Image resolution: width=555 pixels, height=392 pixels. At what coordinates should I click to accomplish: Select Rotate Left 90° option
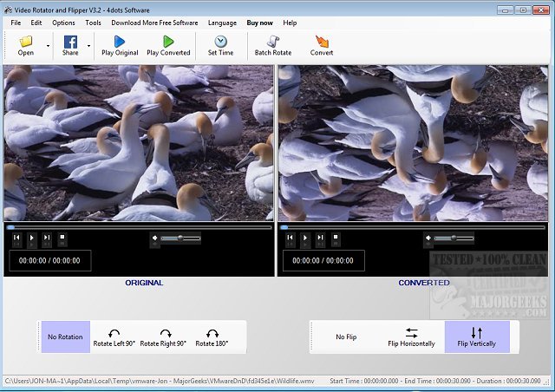point(114,336)
